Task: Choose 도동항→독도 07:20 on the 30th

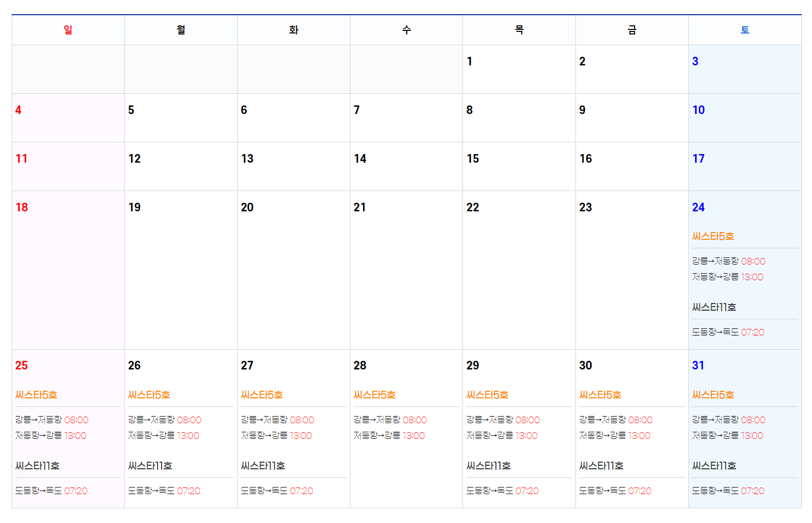Action: pyautogui.click(x=615, y=491)
